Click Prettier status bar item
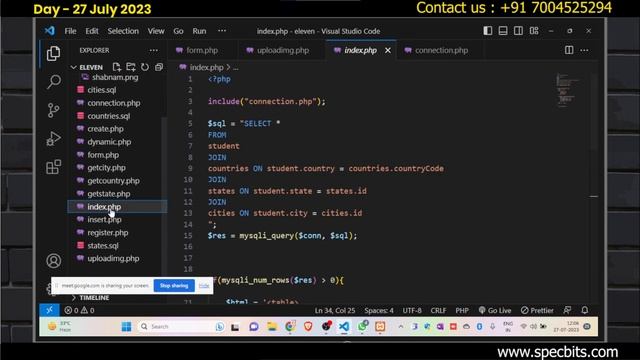 537,310
